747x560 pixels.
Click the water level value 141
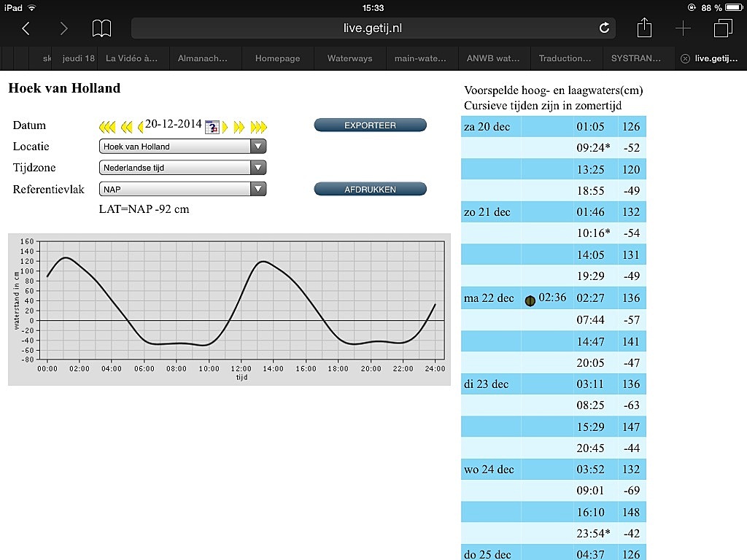pyautogui.click(x=631, y=341)
